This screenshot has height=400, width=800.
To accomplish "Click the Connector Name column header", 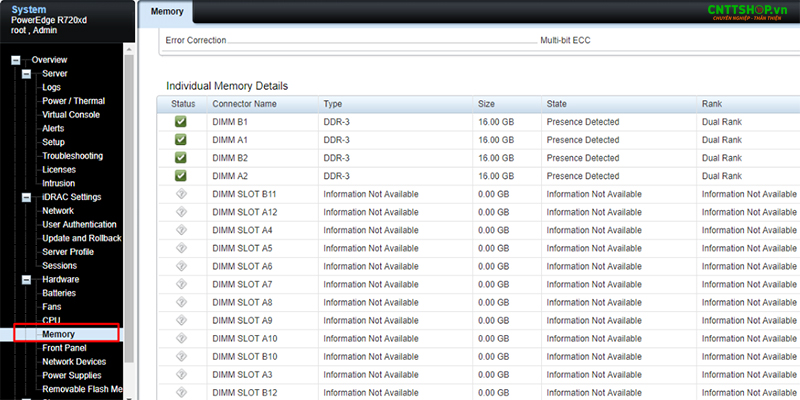I will [244, 104].
